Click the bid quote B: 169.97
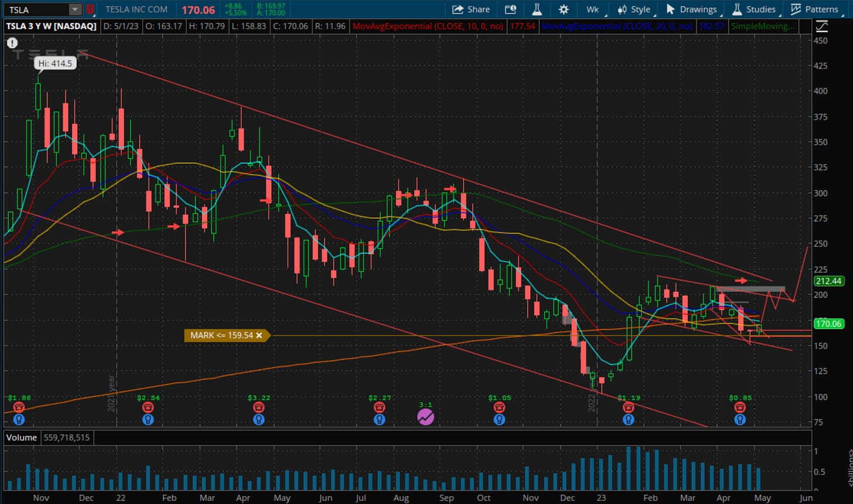 pos(271,6)
